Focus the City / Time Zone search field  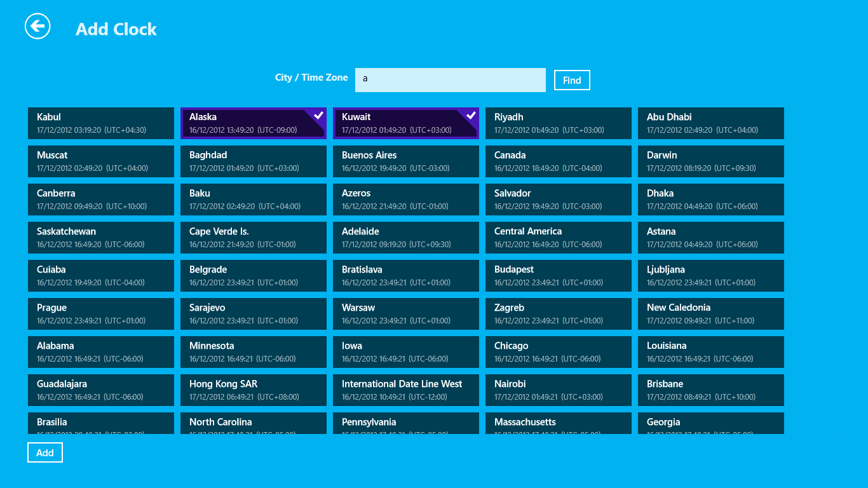pyautogui.click(x=451, y=80)
